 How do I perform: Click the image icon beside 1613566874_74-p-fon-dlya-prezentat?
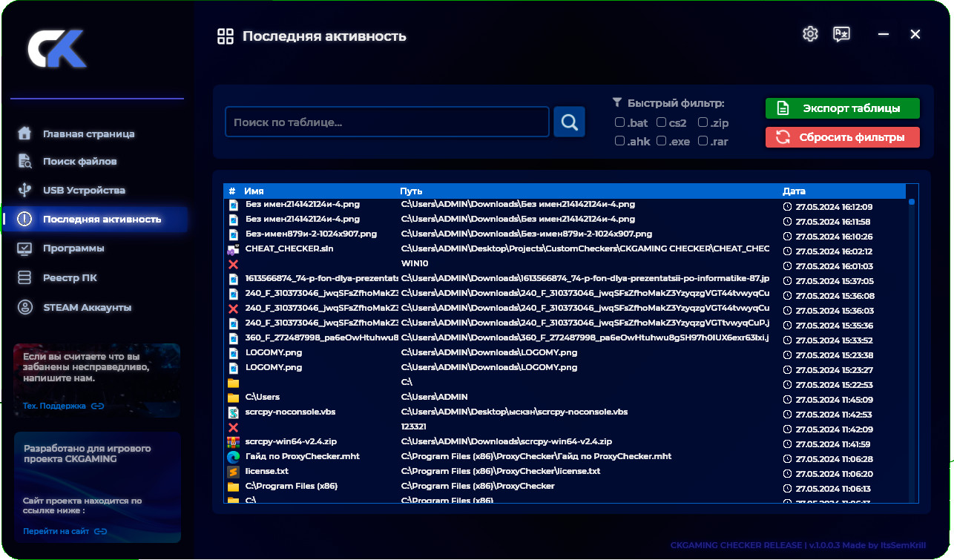233,279
